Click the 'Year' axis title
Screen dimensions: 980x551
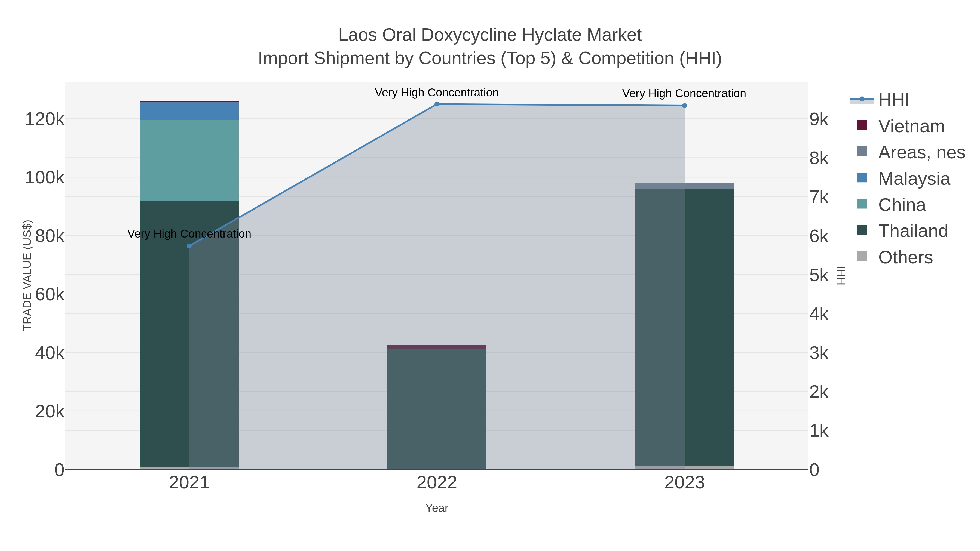437,508
